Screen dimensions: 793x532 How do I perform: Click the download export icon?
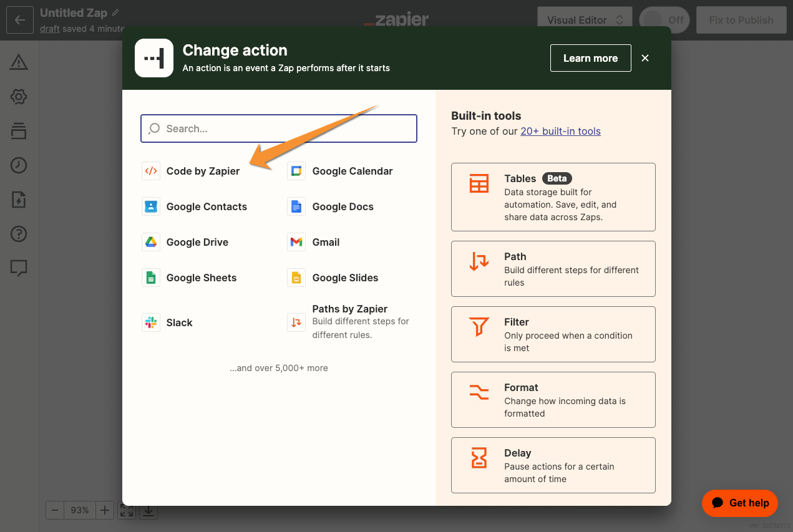(x=148, y=510)
